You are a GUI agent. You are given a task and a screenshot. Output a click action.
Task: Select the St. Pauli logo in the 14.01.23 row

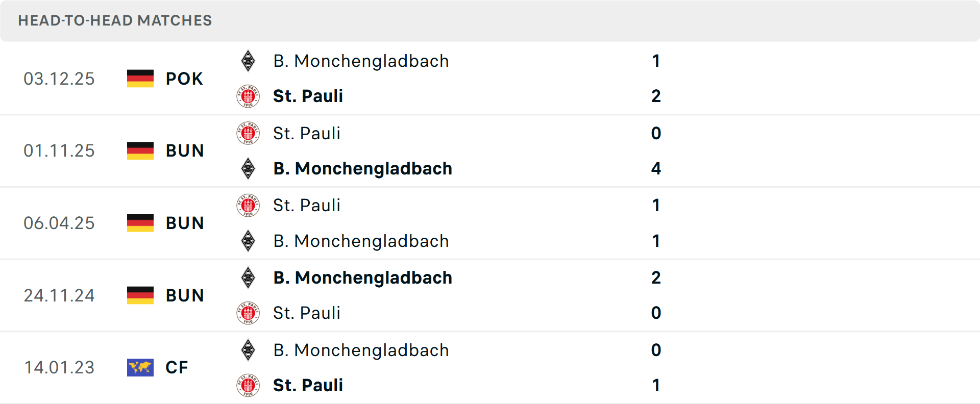248,385
